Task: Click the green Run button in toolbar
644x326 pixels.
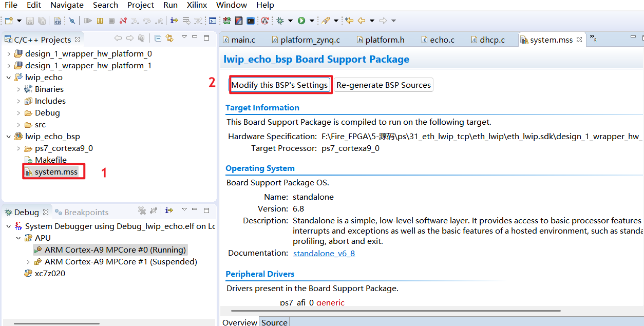Action: click(301, 21)
